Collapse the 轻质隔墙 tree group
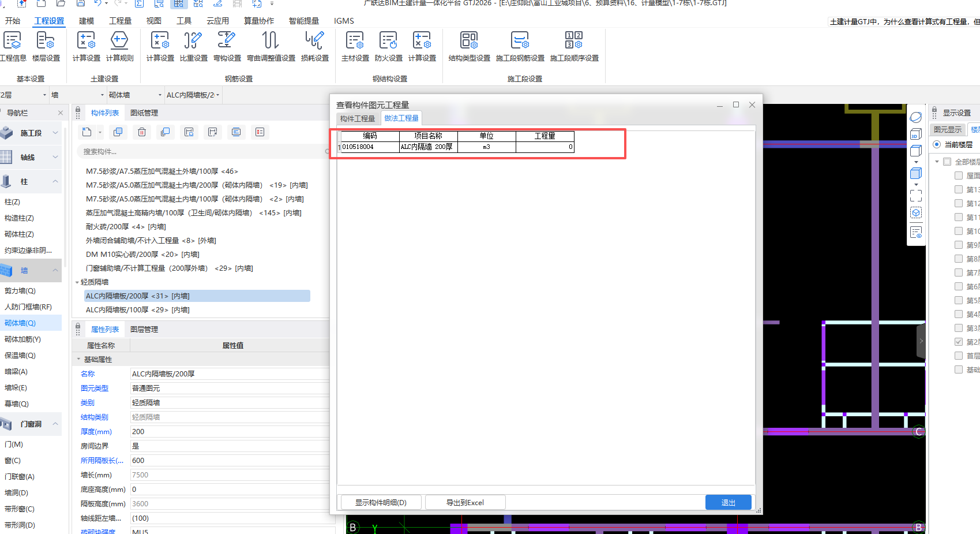This screenshot has width=980, height=534. coord(77,282)
